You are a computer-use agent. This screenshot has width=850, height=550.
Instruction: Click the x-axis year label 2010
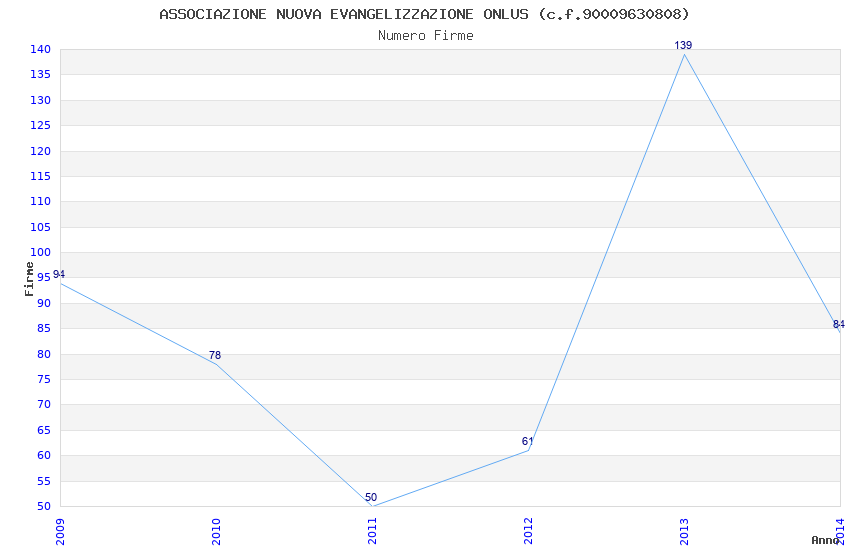[216, 531]
